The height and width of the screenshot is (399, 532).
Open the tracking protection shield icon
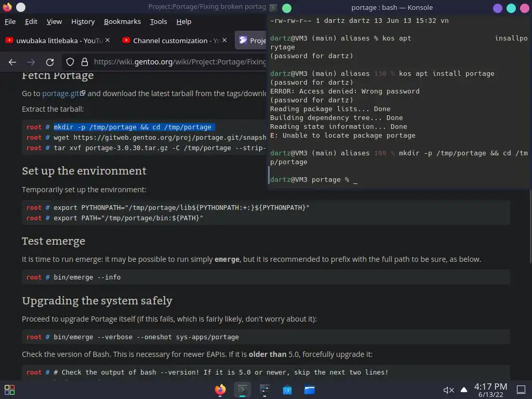[70, 62]
